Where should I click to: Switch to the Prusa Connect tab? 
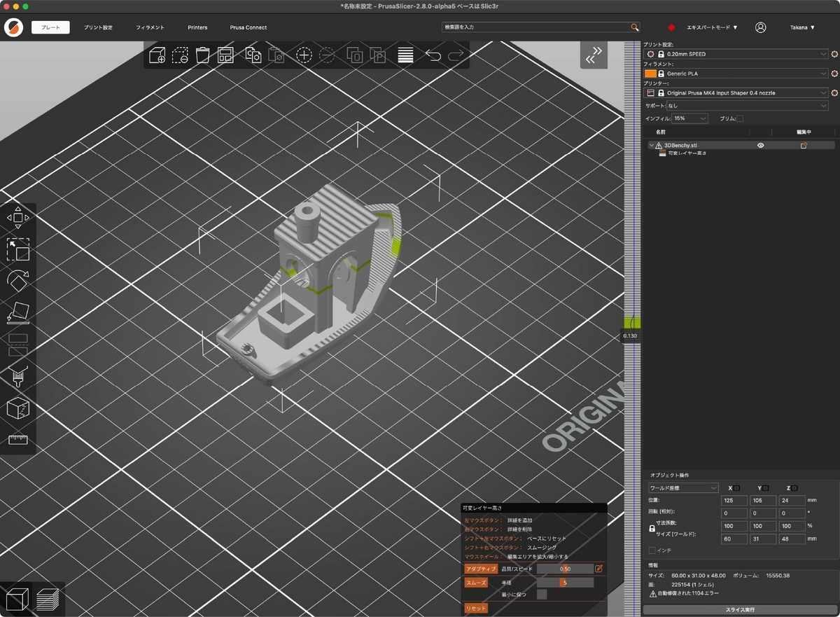[248, 27]
